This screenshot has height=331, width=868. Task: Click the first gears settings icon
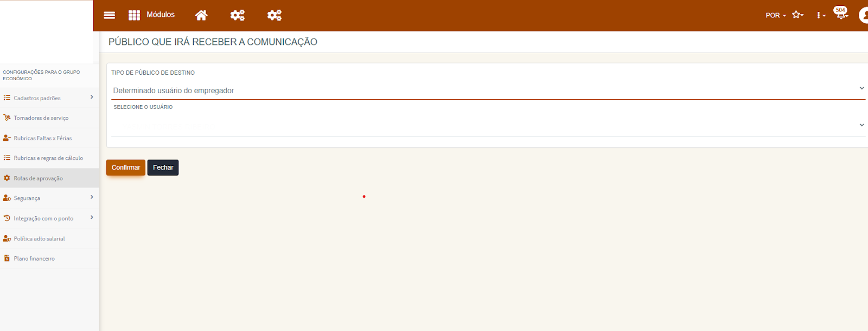238,15
